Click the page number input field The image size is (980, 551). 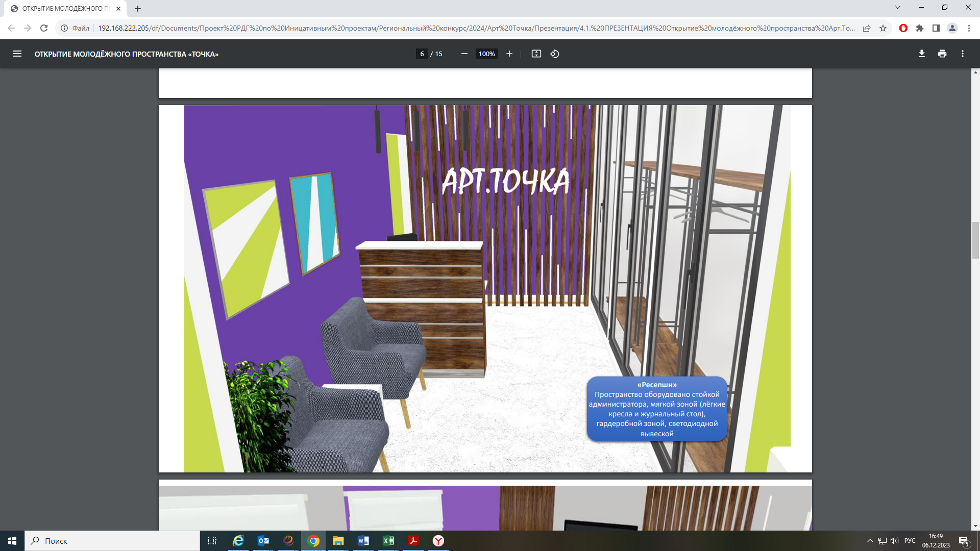click(422, 54)
